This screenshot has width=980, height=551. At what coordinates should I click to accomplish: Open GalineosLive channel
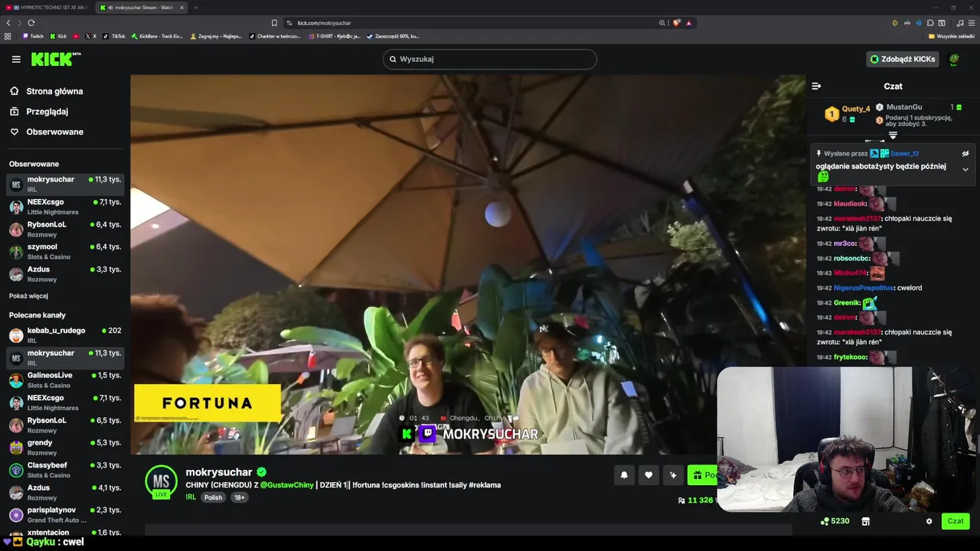click(65, 380)
